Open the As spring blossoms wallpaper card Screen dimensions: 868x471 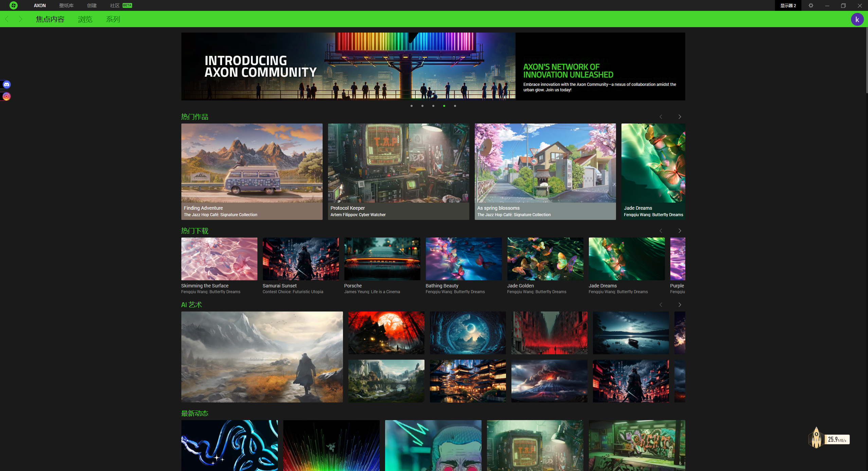pos(545,172)
